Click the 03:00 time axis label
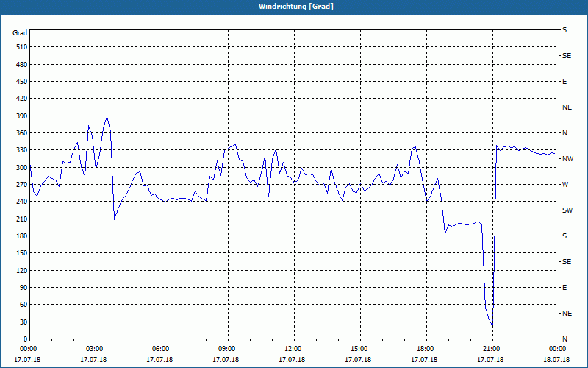This screenshot has width=588, height=368. (96, 349)
